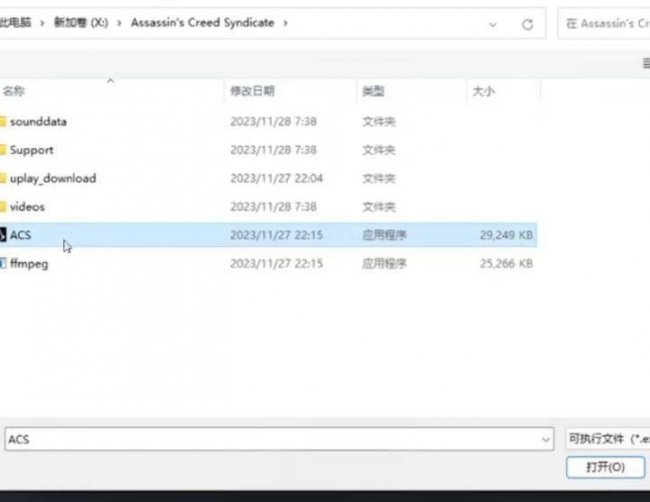Open the file name history dropdown arrow
The width and height of the screenshot is (650, 502).
tap(546, 439)
